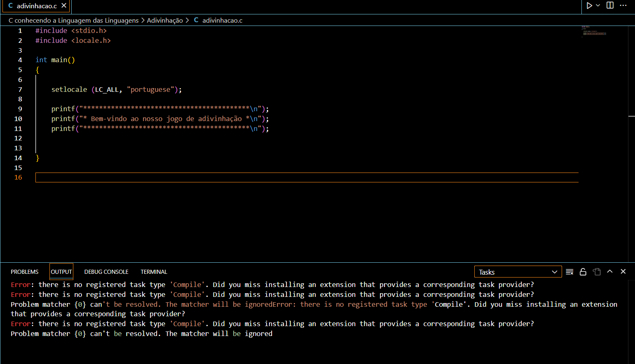Open editor More Actions ellipsis menu

point(623,5)
